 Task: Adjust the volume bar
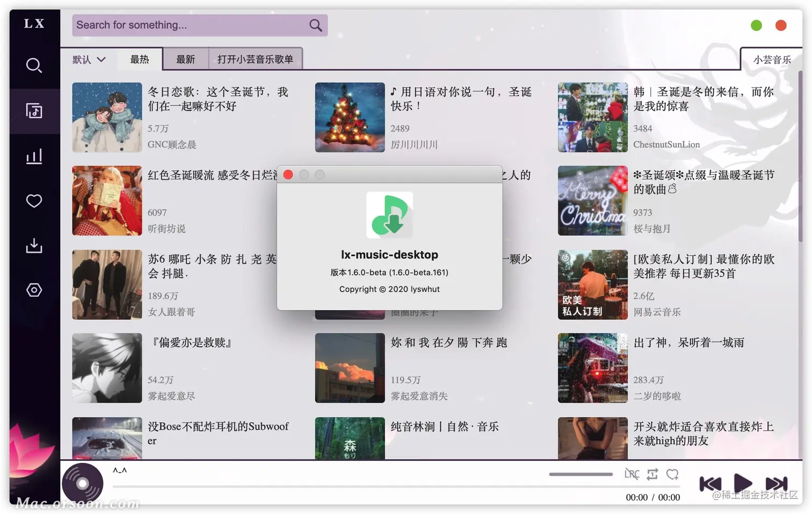(x=581, y=474)
